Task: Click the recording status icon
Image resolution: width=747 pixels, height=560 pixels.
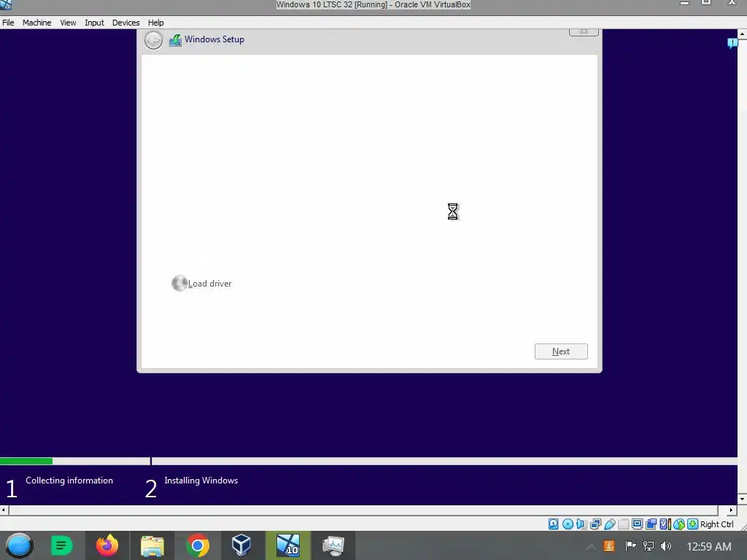Action: [651, 524]
